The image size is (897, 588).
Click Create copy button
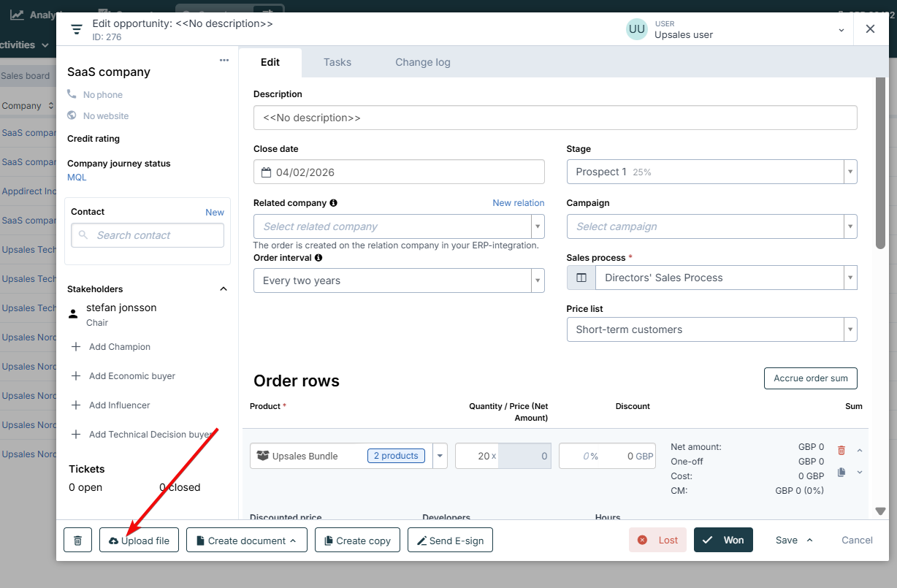click(x=358, y=541)
